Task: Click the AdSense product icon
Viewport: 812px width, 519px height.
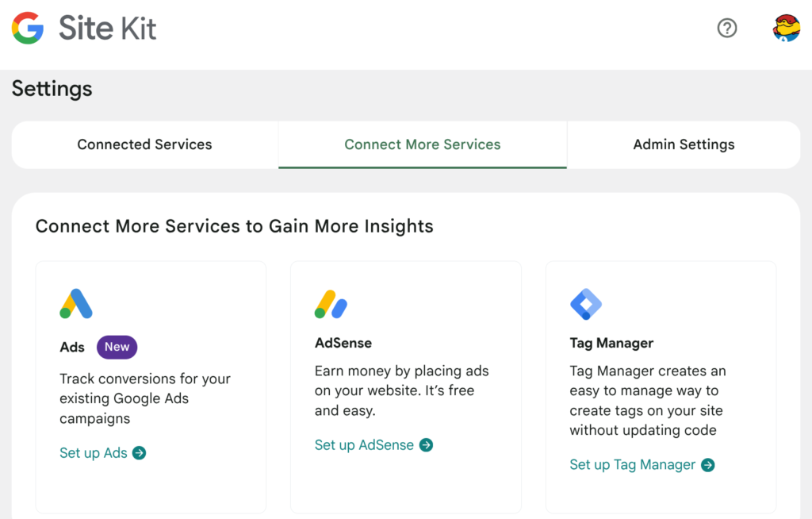Action: (x=331, y=304)
